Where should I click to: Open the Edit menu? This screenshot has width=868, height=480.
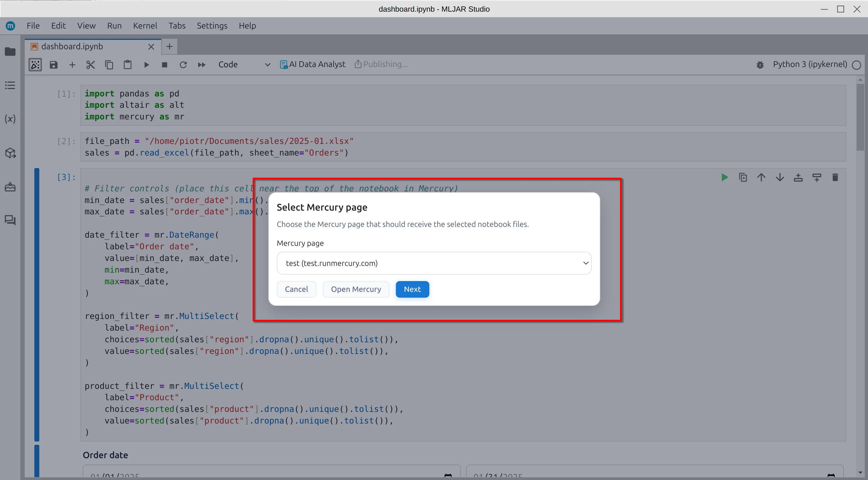pyautogui.click(x=58, y=26)
